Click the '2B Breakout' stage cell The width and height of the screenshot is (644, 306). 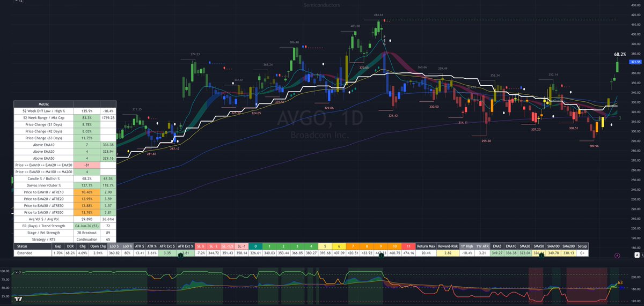[x=87, y=233]
